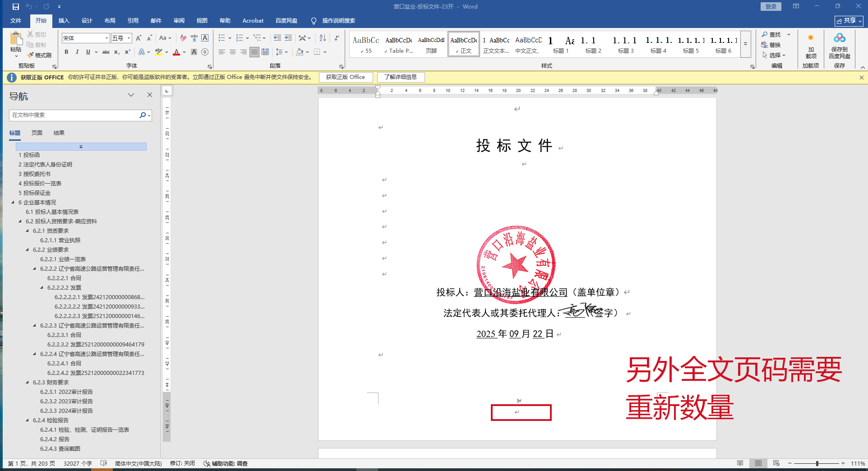
Task: Apply character border icon
Action: pyautogui.click(x=205, y=38)
